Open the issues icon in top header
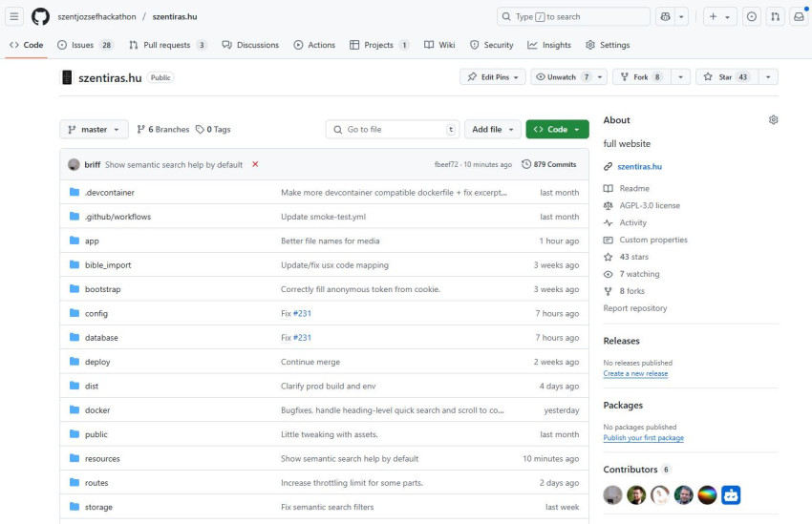This screenshot has width=812, height=524. point(752,16)
